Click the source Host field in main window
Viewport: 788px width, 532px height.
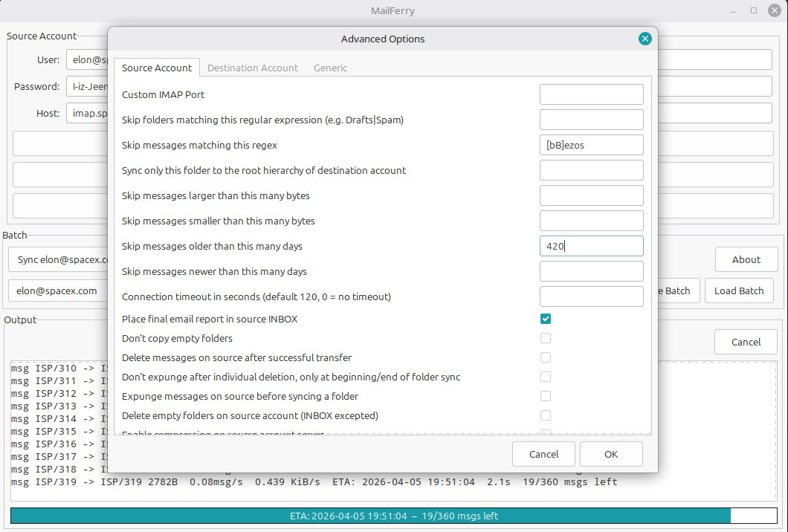(x=87, y=113)
